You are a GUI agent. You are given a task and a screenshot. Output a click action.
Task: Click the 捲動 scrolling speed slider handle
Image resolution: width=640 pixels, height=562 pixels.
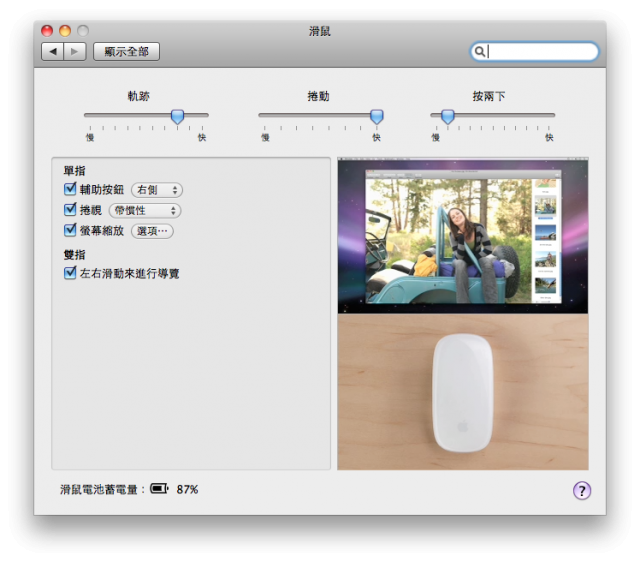pos(377,117)
